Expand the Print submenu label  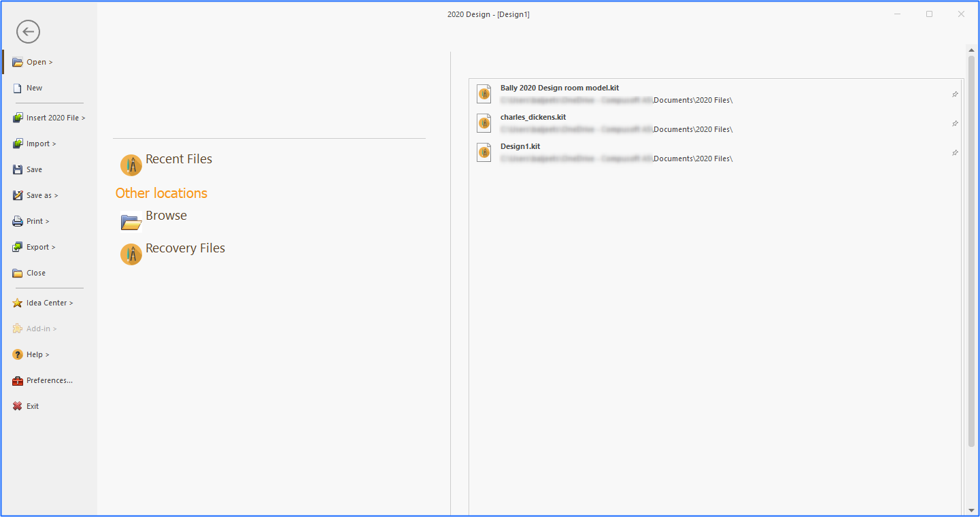(38, 221)
